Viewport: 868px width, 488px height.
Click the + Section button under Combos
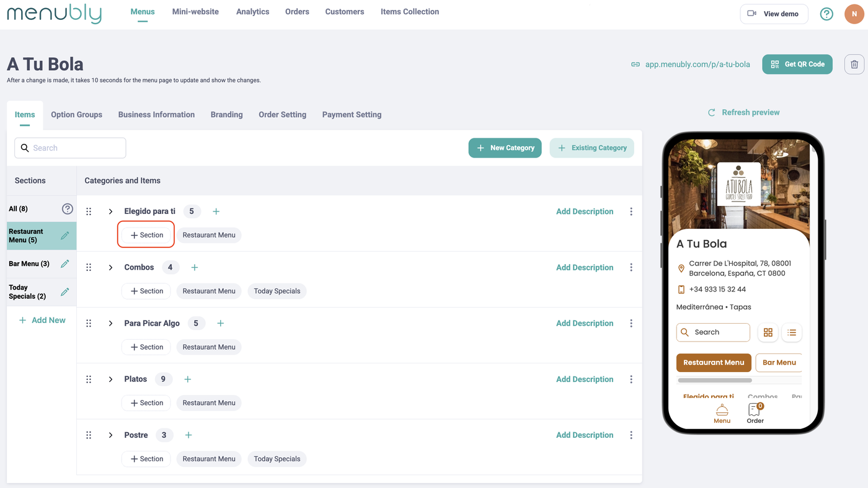coord(146,291)
